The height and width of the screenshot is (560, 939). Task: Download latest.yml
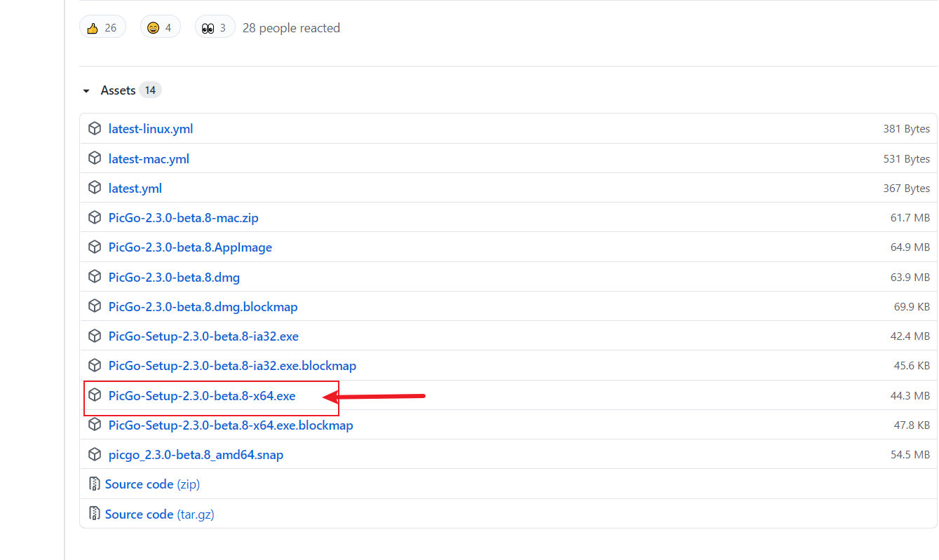[135, 189]
